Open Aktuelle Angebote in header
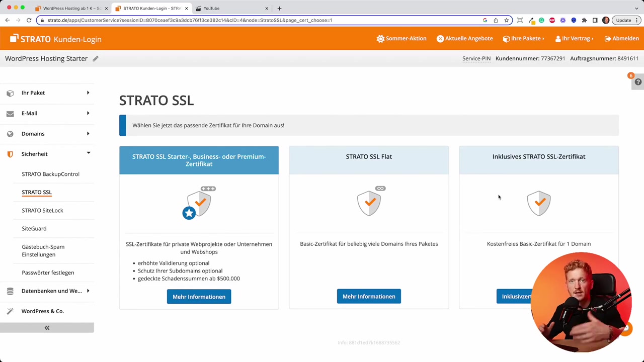644x362 pixels. tap(464, 39)
